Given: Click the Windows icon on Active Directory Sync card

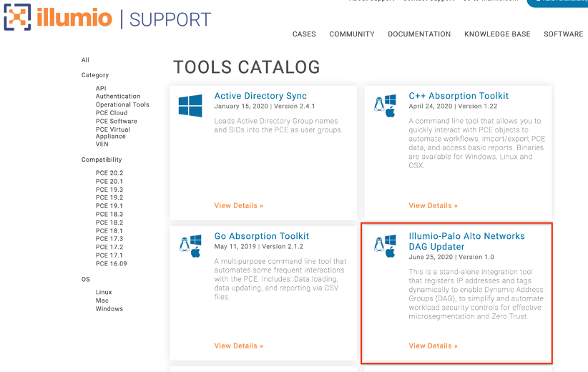Looking at the screenshot, I should 190,106.
